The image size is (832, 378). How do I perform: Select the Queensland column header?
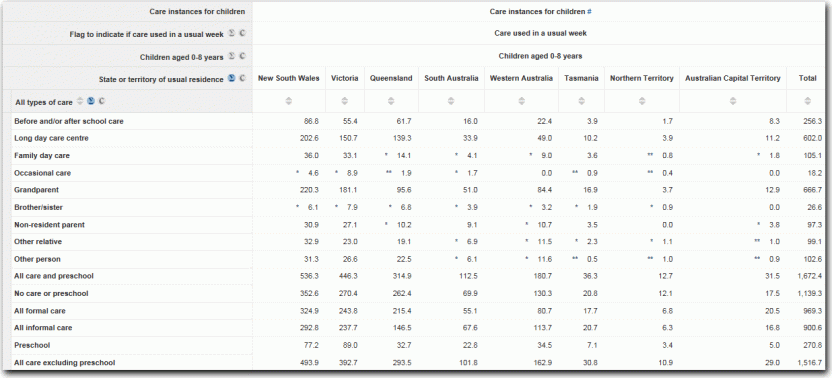pyautogui.click(x=391, y=78)
